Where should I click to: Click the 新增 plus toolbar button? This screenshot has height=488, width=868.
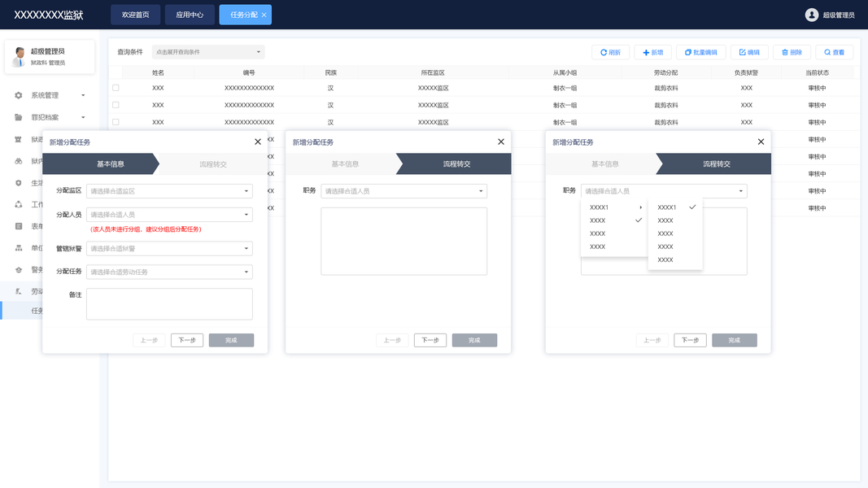pos(652,52)
